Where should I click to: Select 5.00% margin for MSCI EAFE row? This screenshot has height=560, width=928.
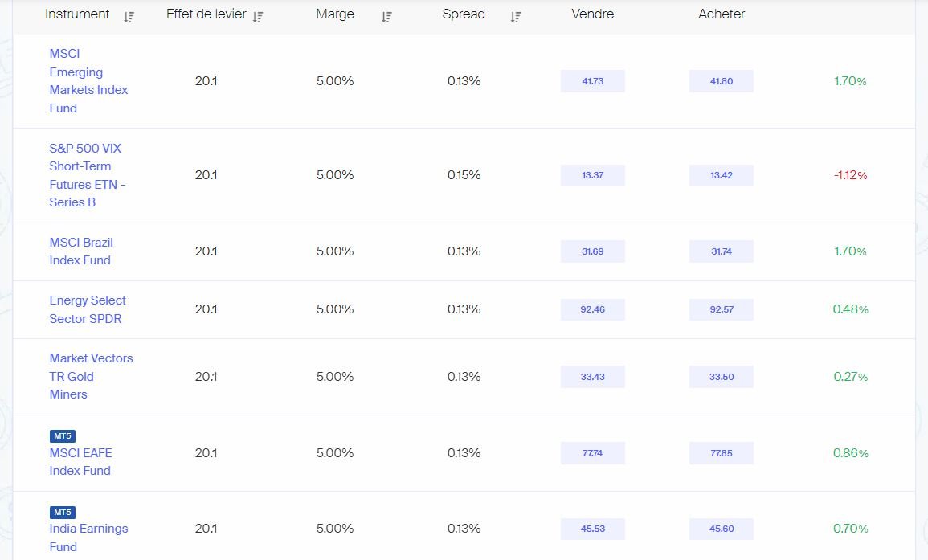pyautogui.click(x=335, y=453)
